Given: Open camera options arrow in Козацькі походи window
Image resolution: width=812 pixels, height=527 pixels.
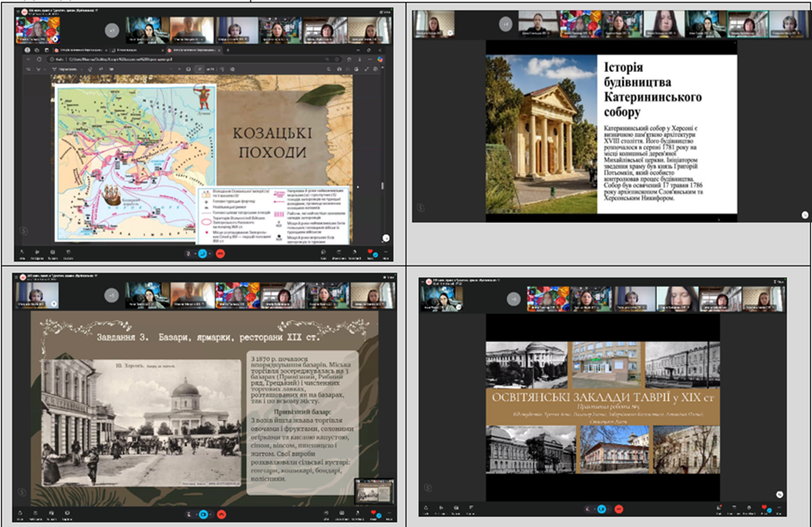Looking at the screenshot, I should pyautogui.click(x=210, y=254).
